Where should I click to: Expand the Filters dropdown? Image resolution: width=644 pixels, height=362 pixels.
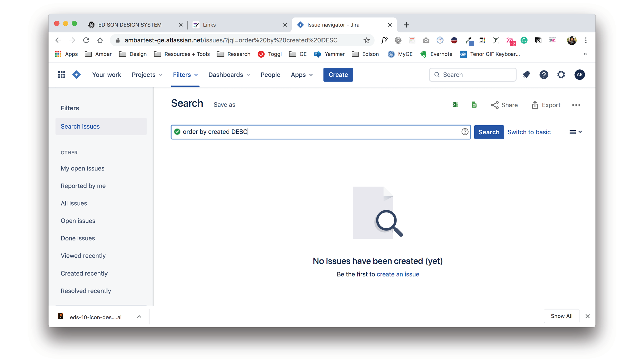[185, 75]
